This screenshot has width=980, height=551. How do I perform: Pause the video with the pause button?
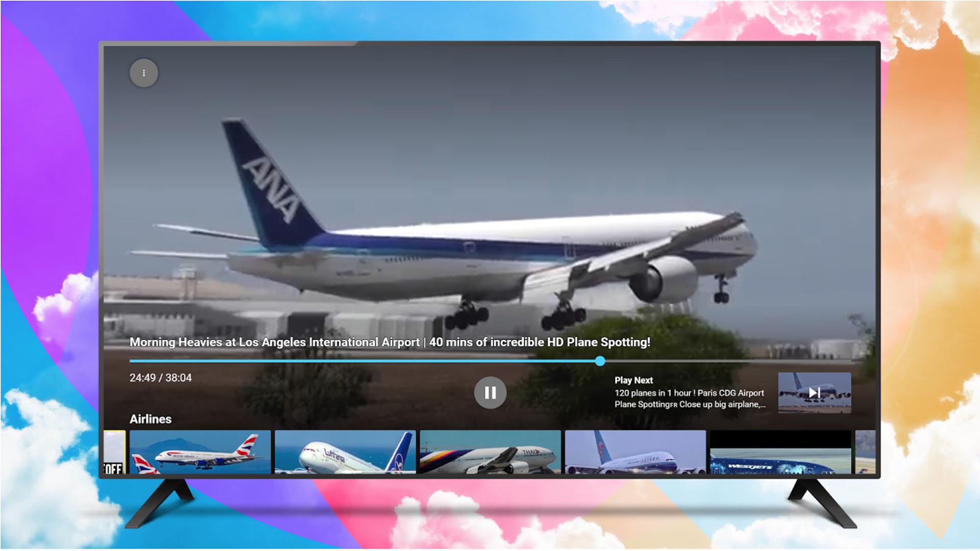[490, 392]
